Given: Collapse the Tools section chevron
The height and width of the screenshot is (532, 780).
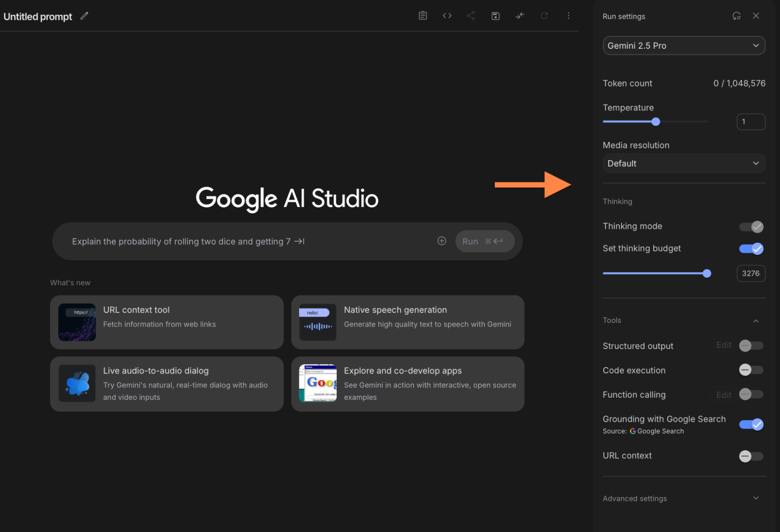Looking at the screenshot, I should [x=756, y=321].
